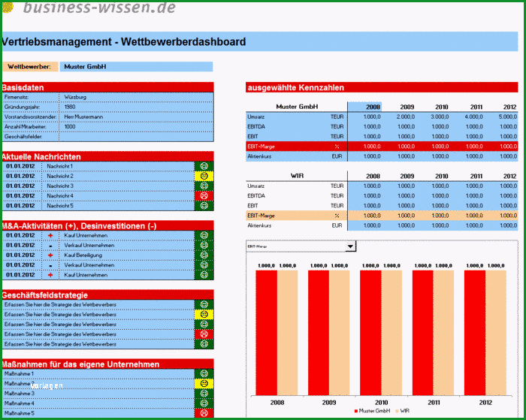
Task: Click the Aktuelle Nachrichten section header
Action: (107, 156)
